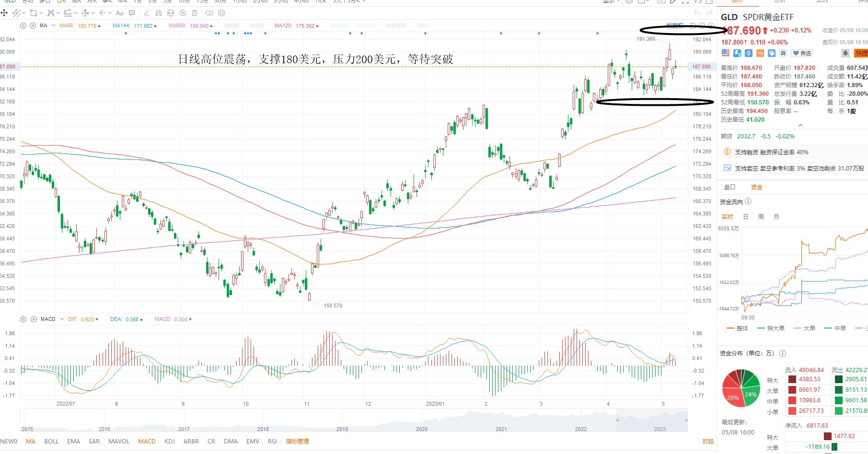Pick the text annotation tool Aa
This screenshot has width=868, height=454.
point(120,13)
